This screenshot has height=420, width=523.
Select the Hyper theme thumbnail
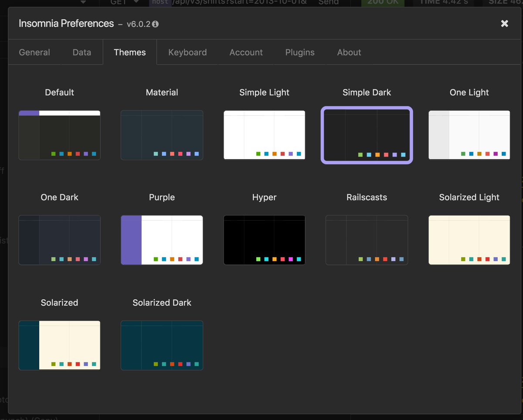[265, 240]
